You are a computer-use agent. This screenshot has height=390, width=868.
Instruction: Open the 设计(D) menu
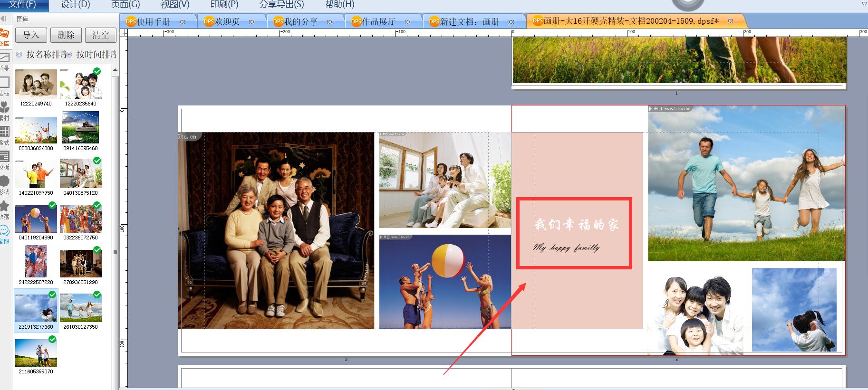[x=76, y=5]
